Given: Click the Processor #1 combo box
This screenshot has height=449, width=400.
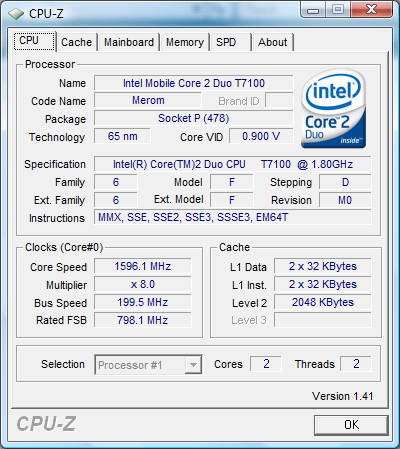Looking at the screenshot, I should click(x=148, y=365).
